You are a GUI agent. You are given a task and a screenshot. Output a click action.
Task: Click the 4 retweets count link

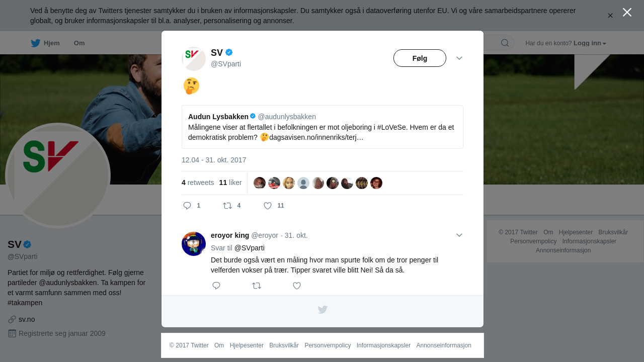(x=198, y=183)
